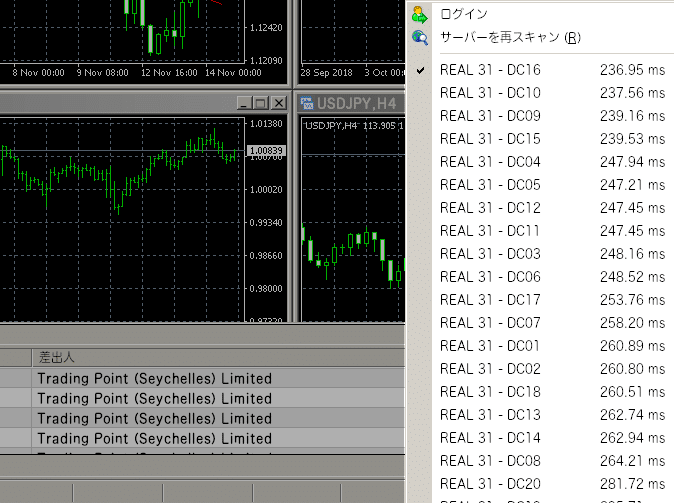674x503 pixels.
Task: Click the 1.12420 price axis label
Action: click(x=266, y=28)
